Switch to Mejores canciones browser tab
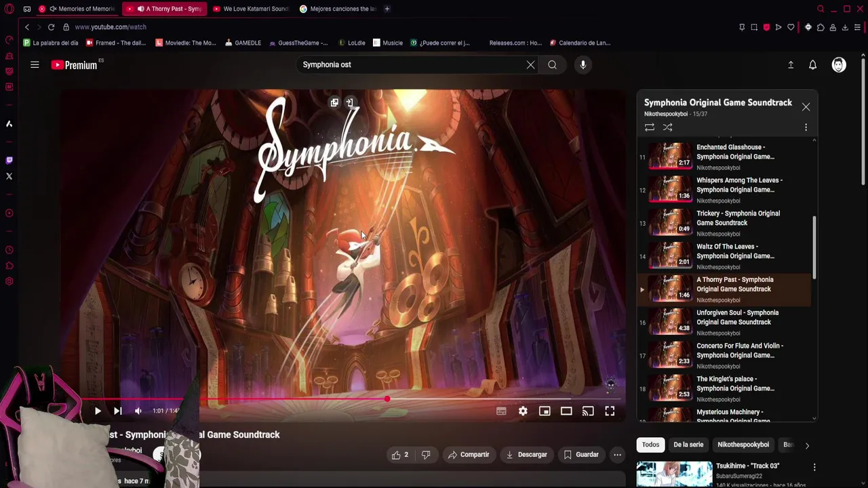Image resolution: width=868 pixels, height=488 pixels. pos(339,9)
